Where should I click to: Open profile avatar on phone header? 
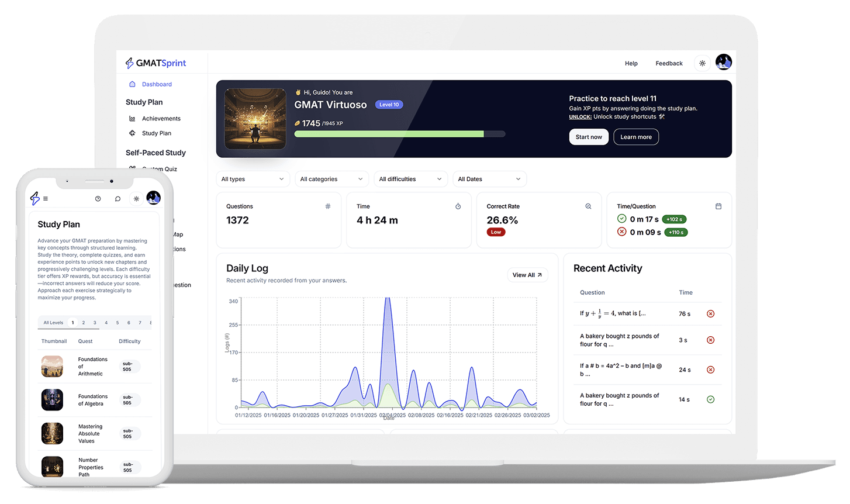(x=154, y=198)
